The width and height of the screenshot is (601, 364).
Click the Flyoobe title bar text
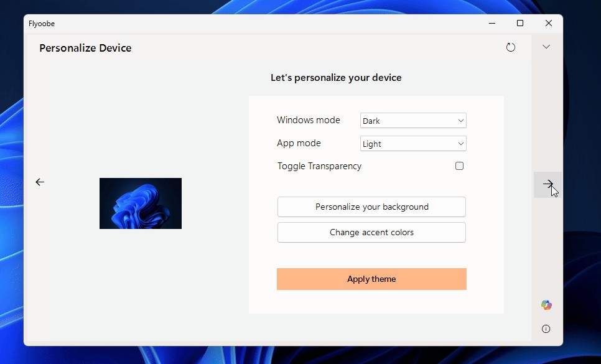42,24
